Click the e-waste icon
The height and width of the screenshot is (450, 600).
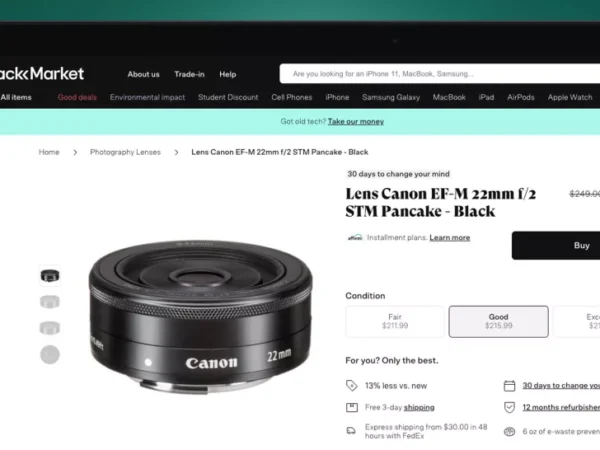click(509, 432)
